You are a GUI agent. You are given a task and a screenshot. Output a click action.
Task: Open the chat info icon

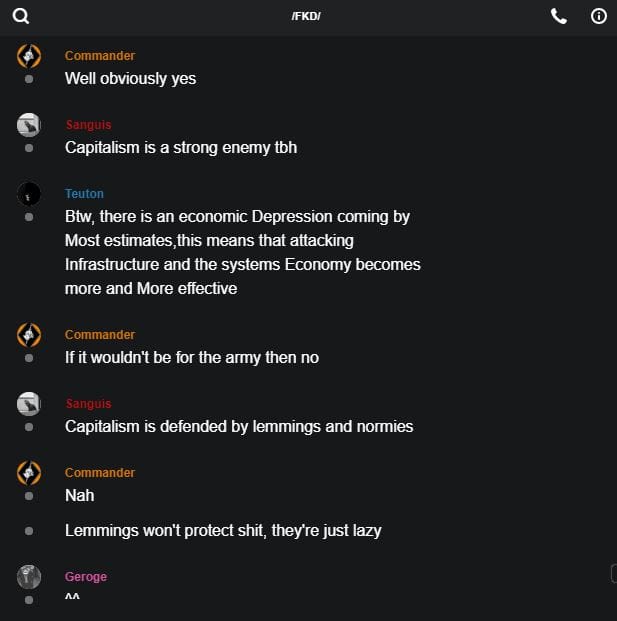pos(599,16)
